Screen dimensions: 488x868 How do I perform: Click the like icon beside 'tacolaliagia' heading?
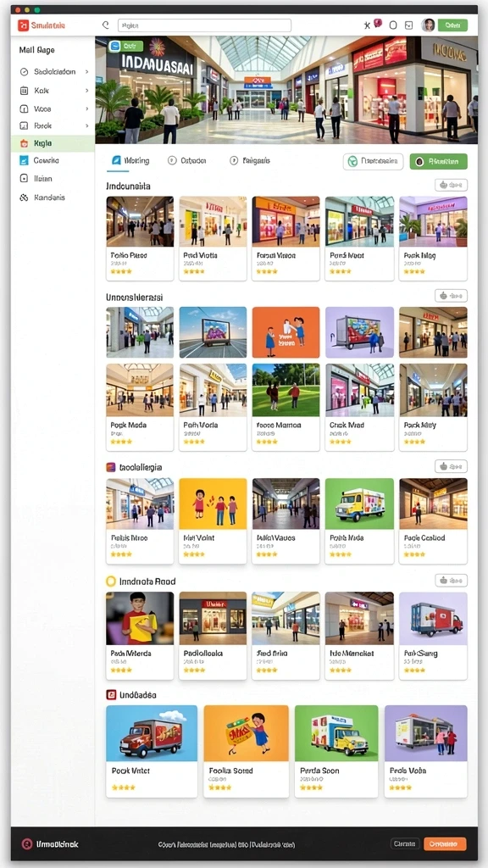(x=444, y=466)
